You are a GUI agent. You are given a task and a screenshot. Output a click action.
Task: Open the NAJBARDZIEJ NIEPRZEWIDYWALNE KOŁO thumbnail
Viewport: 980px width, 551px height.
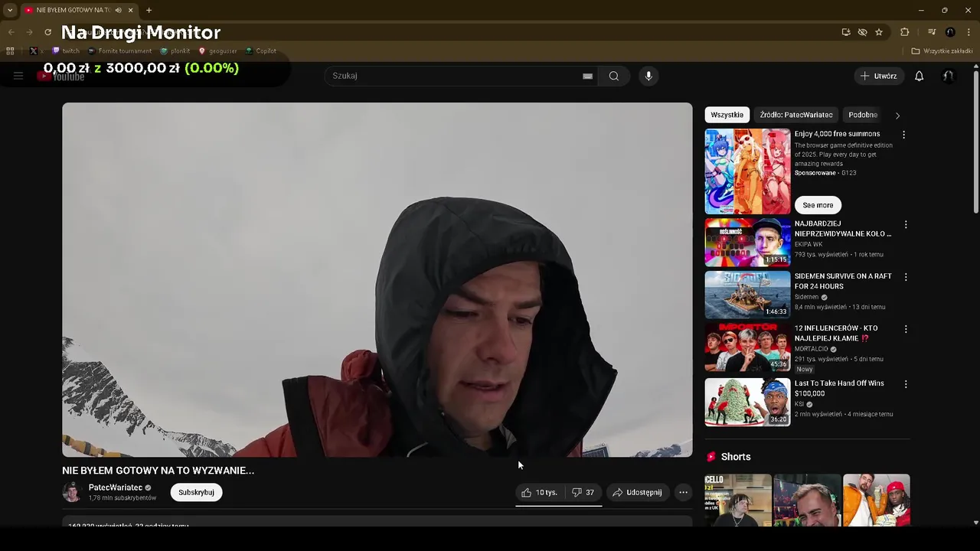[x=747, y=243]
